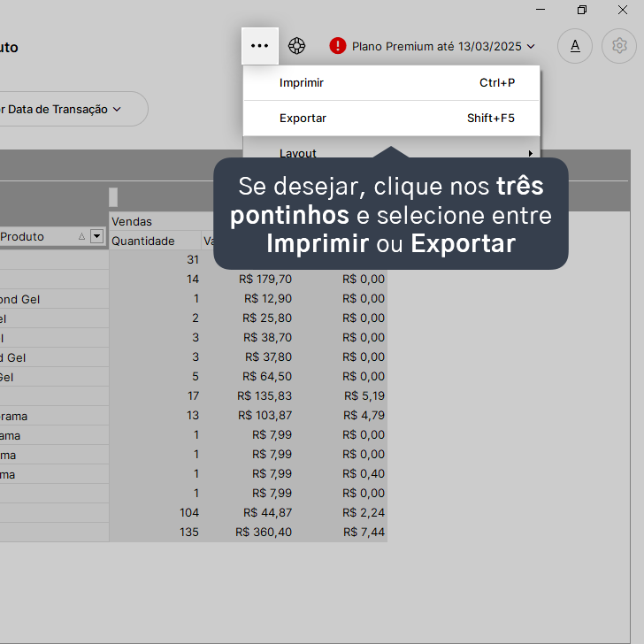Select the cell with R$ 37,80

(x=268, y=356)
